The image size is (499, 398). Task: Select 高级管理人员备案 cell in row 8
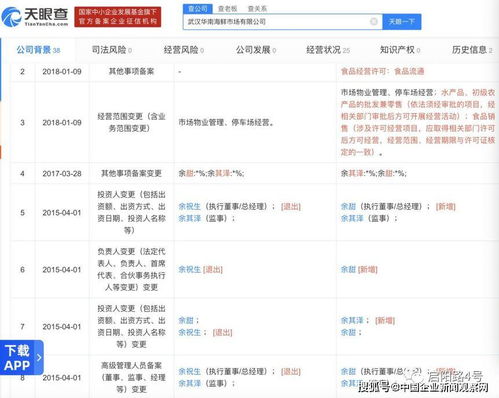[x=131, y=377]
